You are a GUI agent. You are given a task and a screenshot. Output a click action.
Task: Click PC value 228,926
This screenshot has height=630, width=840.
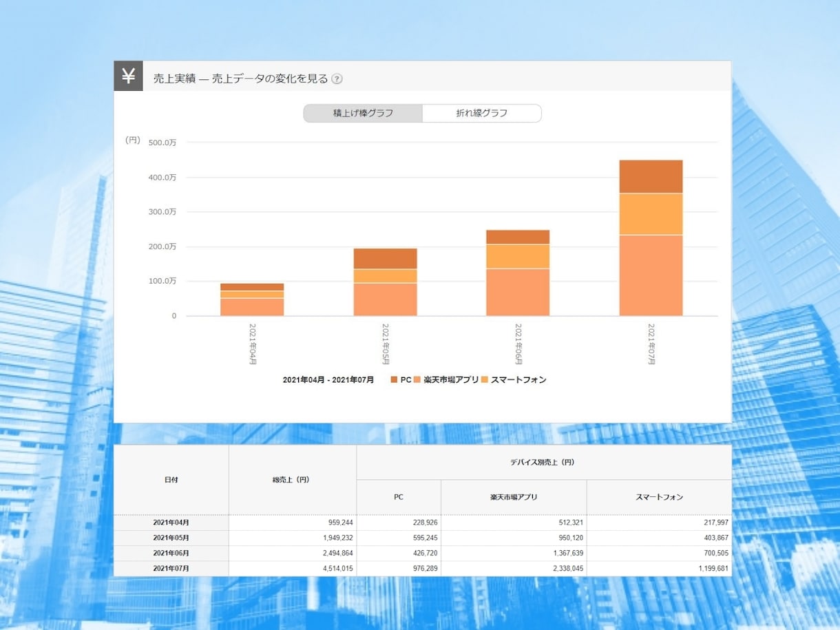coord(424,523)
